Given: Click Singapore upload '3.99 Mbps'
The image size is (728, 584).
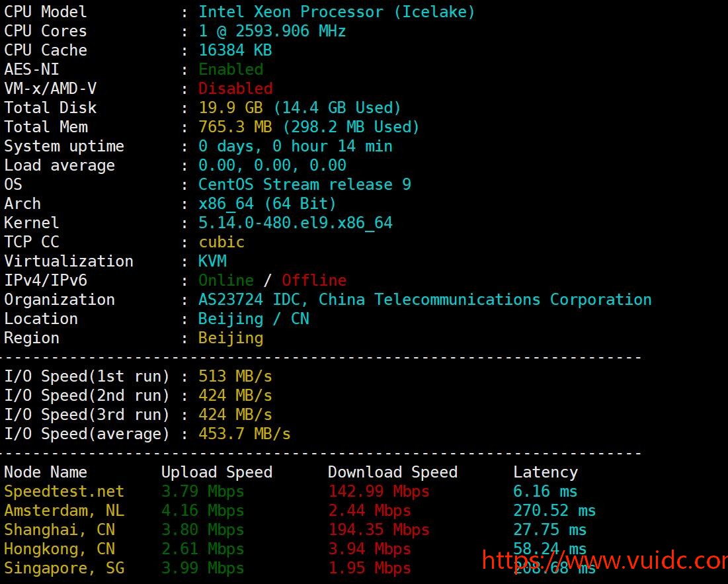Looking at the screenshot, I should point(203,568).
